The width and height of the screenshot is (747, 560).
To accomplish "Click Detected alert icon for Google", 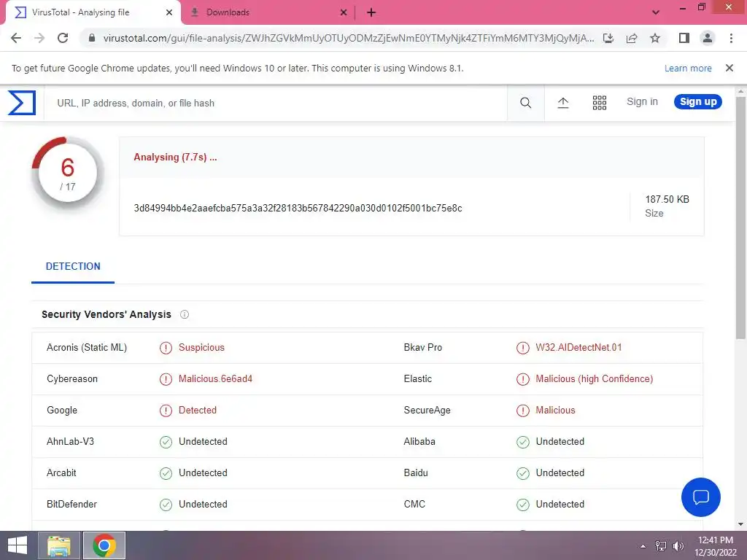I will (x=166, y=411).
